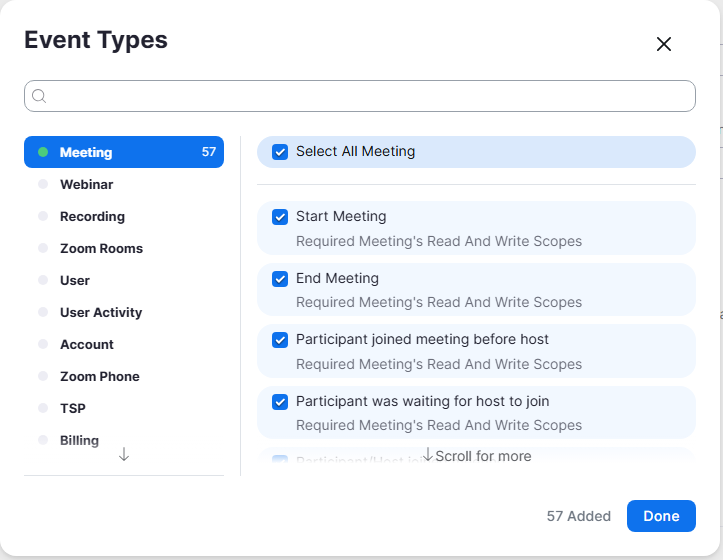This screenshot has width=723, height=560.
Task: Click the down arrow under Billing
Action: coord(124,454)
